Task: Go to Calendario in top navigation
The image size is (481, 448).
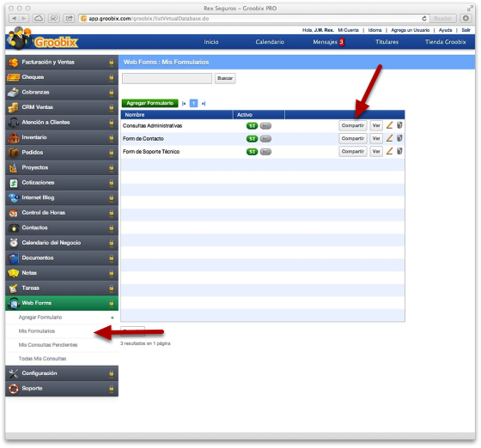Action: [270, 42]
